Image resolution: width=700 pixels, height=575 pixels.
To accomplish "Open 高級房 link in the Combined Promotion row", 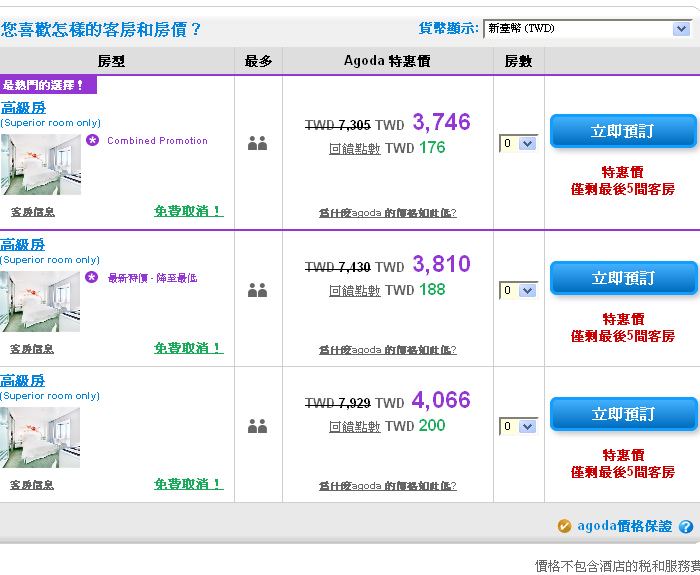I will pyautogui.click(x=23, y=108).
